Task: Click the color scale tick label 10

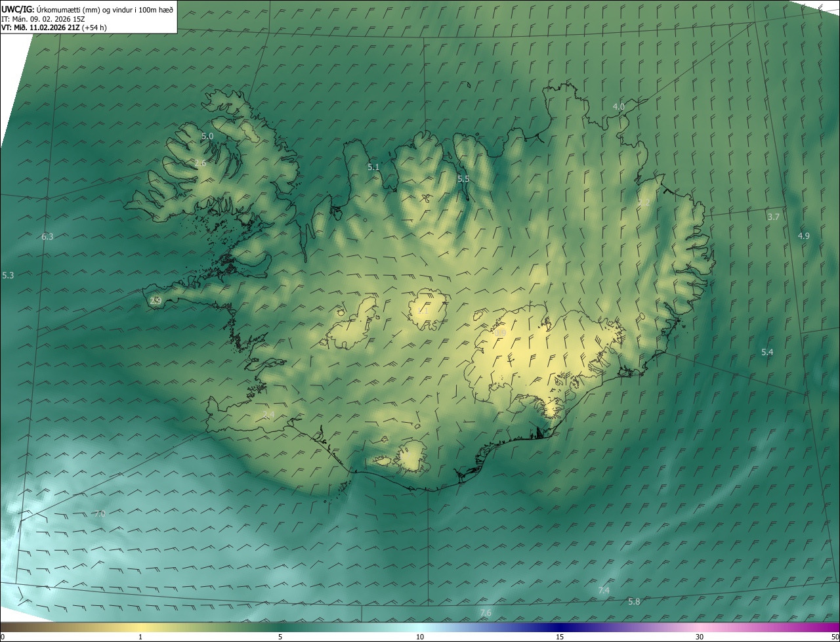Action: coord(420,637)
